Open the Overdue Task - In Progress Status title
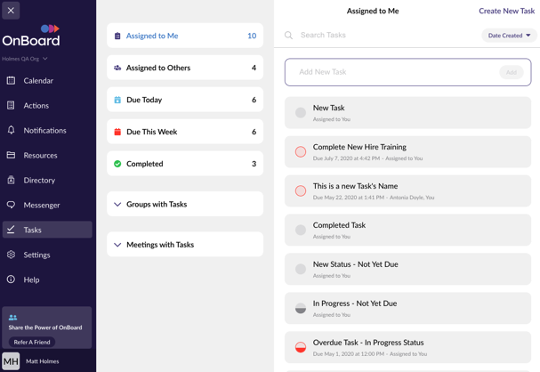This screenshot has width=540, height=372. [368, 342]
